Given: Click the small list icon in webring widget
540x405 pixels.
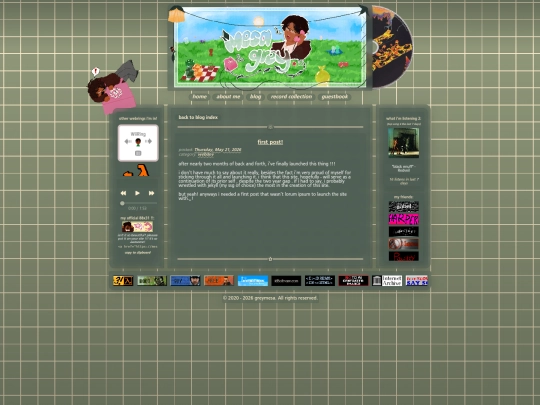Looking at the screenshot, I should tap(138, 153).
